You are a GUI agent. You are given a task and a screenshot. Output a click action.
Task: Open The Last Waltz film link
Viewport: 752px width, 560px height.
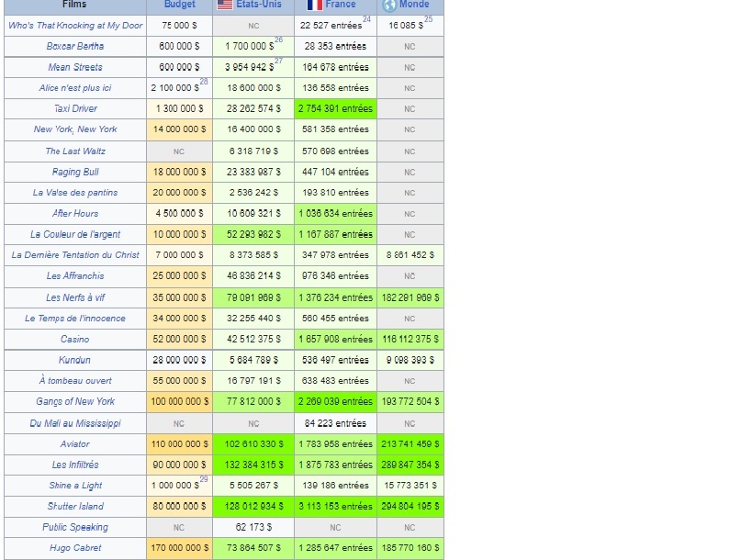click(x=75, y=151)
